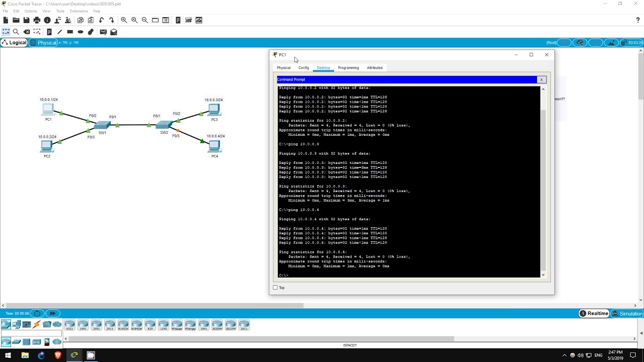
Task: Open the Attributes tab in PC1
Action: 374,68
